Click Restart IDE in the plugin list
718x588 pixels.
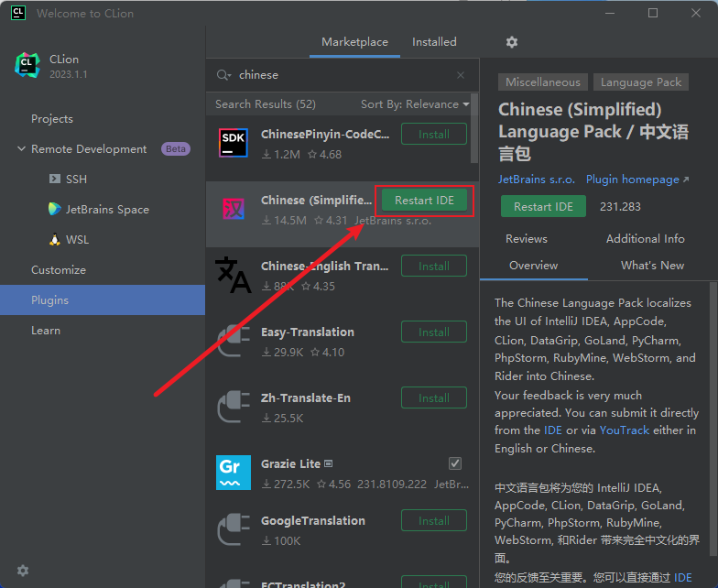[x=424, y=201]
